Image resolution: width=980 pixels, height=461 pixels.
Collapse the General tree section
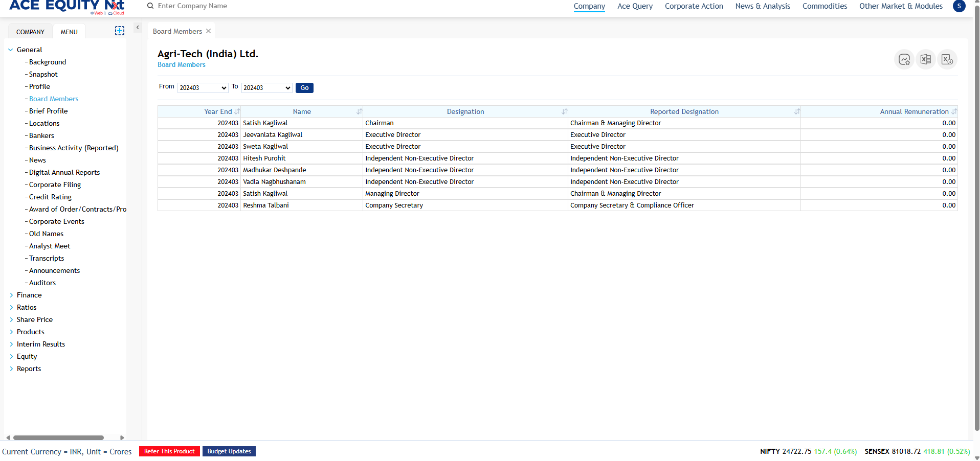pyautogui.click(x=11, y=50)
